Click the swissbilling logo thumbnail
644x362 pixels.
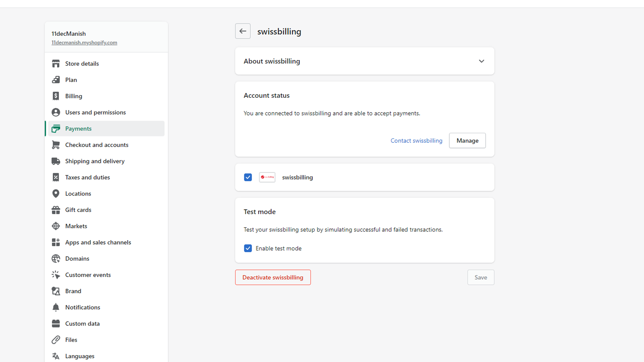pyautogui.click(x=267, y=177)
